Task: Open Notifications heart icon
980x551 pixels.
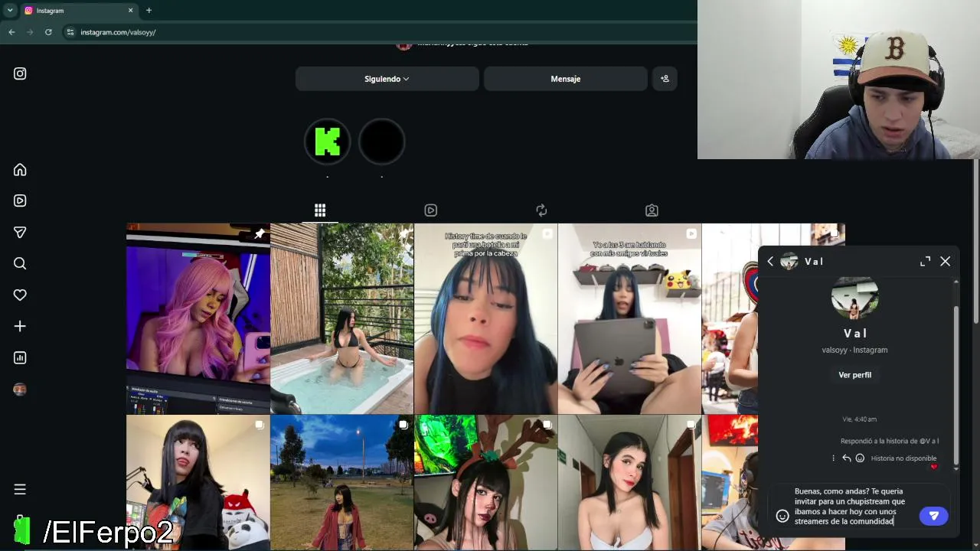Action: [x=20, y=295]
